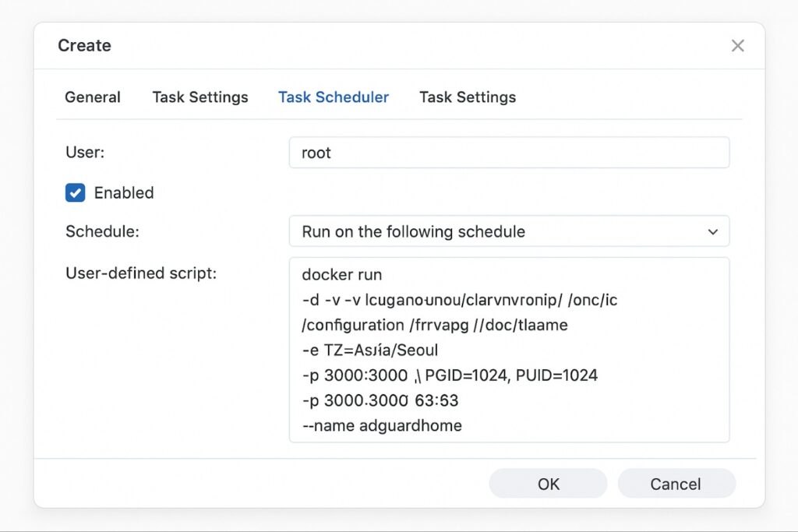Close the Create dialog with the X
Screen dimensions: 798x532
tap(737, 45)
